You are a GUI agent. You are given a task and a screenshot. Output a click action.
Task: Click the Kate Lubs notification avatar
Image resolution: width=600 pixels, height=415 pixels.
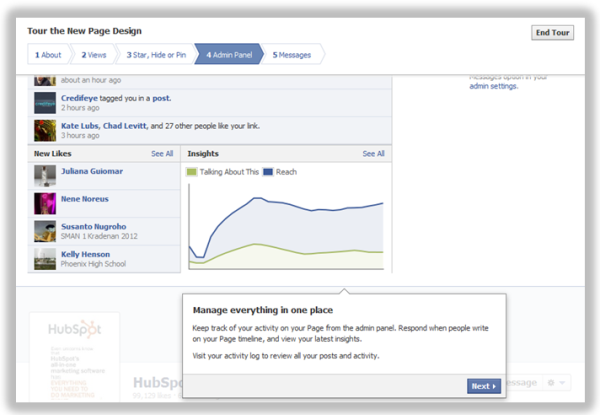point(44,129)
